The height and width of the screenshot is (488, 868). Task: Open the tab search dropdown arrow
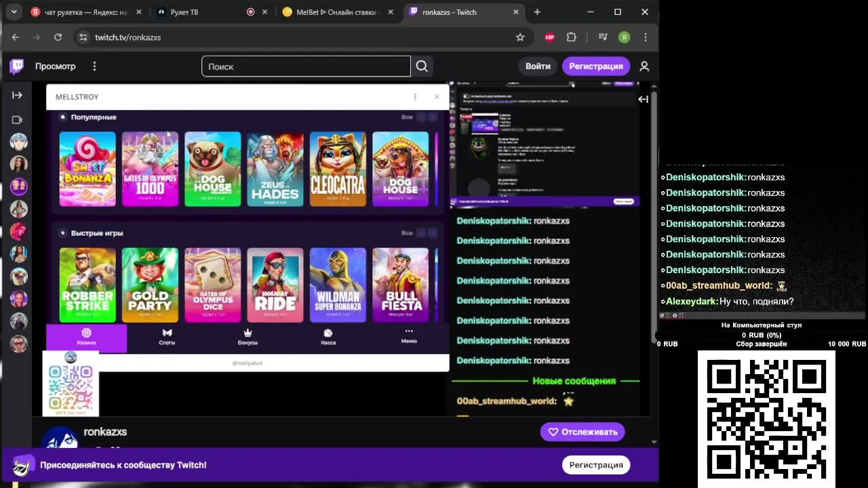point(14,12)
